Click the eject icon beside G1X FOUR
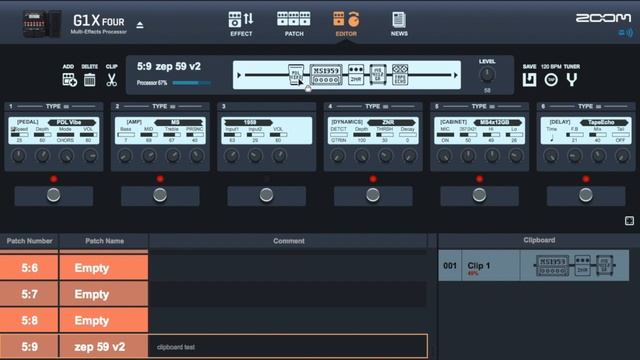Screen dimensions: 640x360 coord(140,25)
